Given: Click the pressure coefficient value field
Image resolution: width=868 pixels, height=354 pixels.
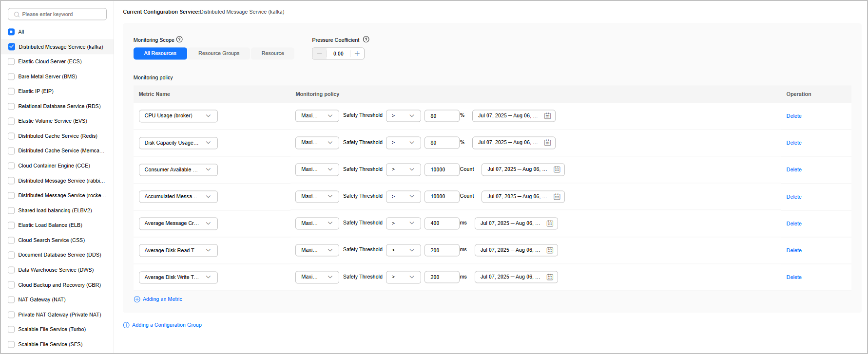Looking at the screenshot, I should click(338, 54).
